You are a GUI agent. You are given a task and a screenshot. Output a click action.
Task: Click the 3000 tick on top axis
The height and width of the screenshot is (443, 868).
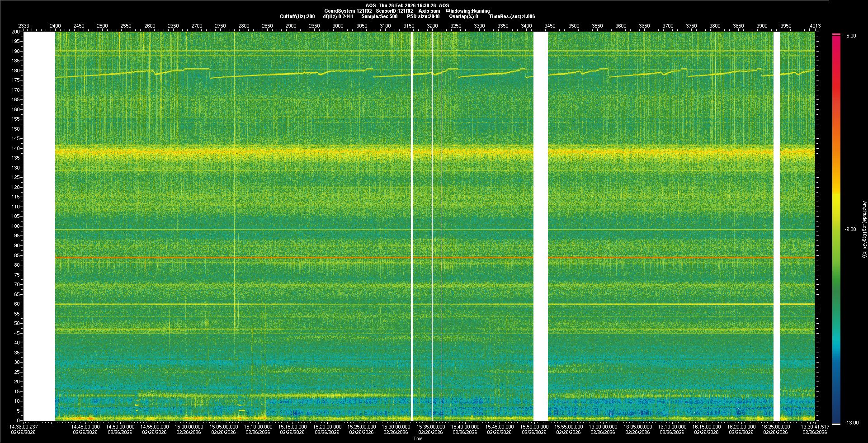[338, 26]
